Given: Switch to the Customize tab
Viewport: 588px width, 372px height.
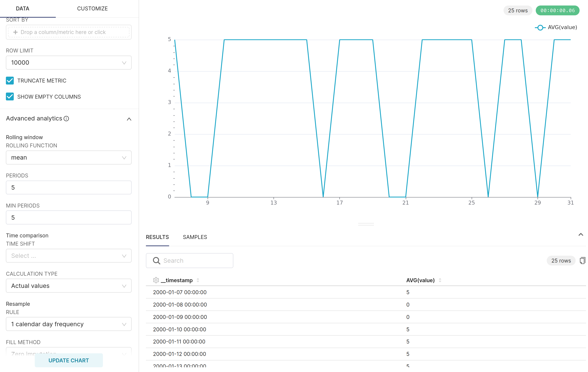Looking at the screenshot, I should 93,9.
